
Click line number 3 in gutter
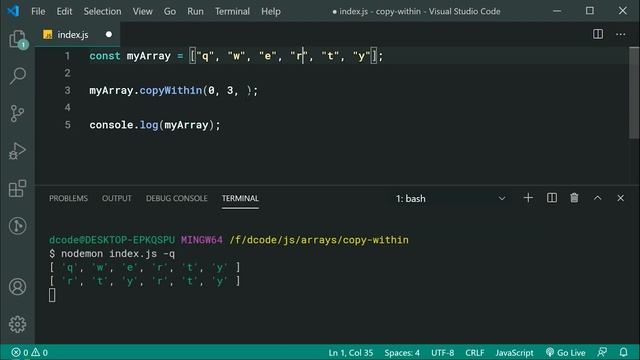pyautogui.click(x=67, y=90)
